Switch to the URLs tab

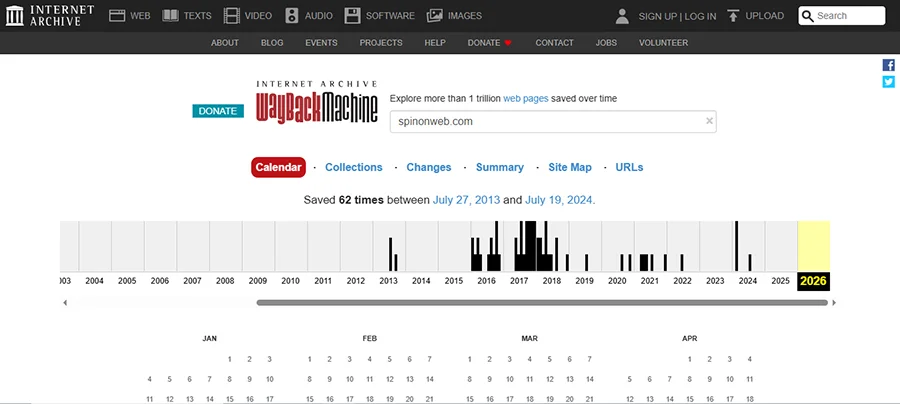pyautogui.click(x=629, y=167)
